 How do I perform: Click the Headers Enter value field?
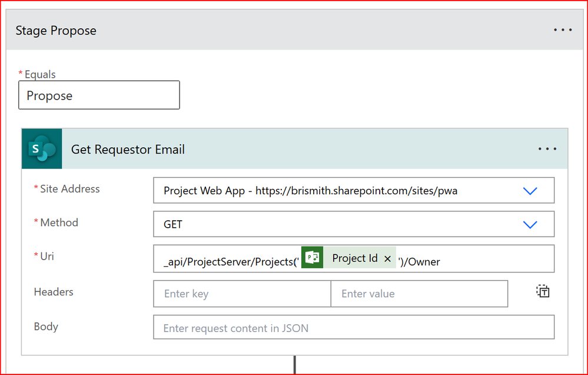[419, 294]
